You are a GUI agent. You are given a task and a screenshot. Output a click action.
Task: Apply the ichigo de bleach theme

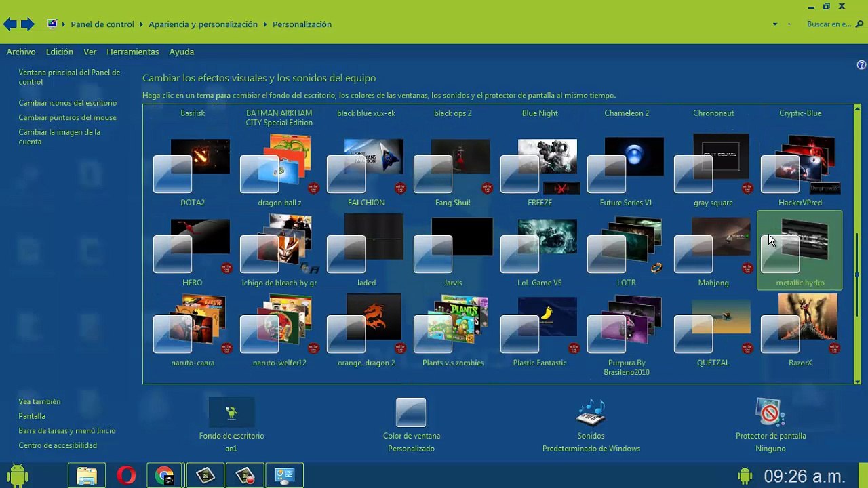click(279, 251)
